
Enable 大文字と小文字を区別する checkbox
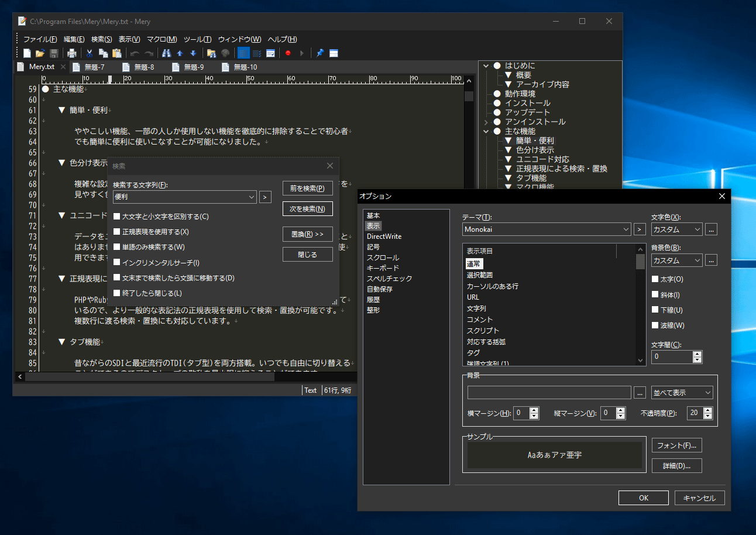click(117, 217)
